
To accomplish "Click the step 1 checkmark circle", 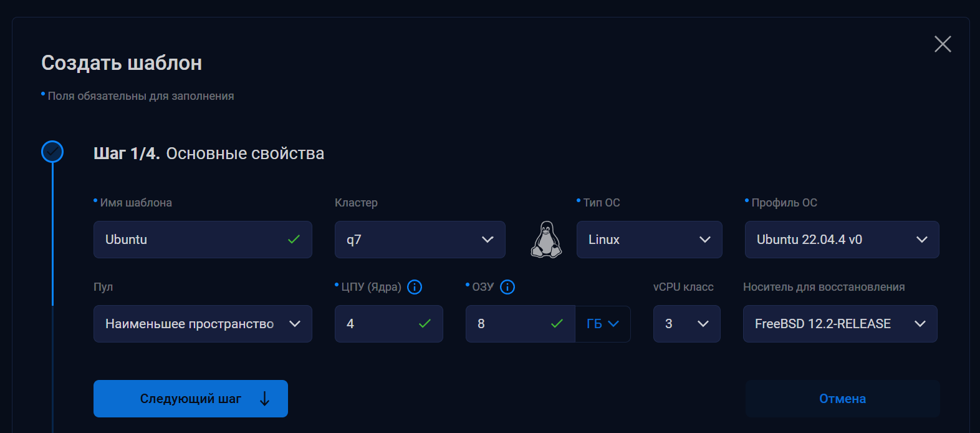I will point(52,152).
